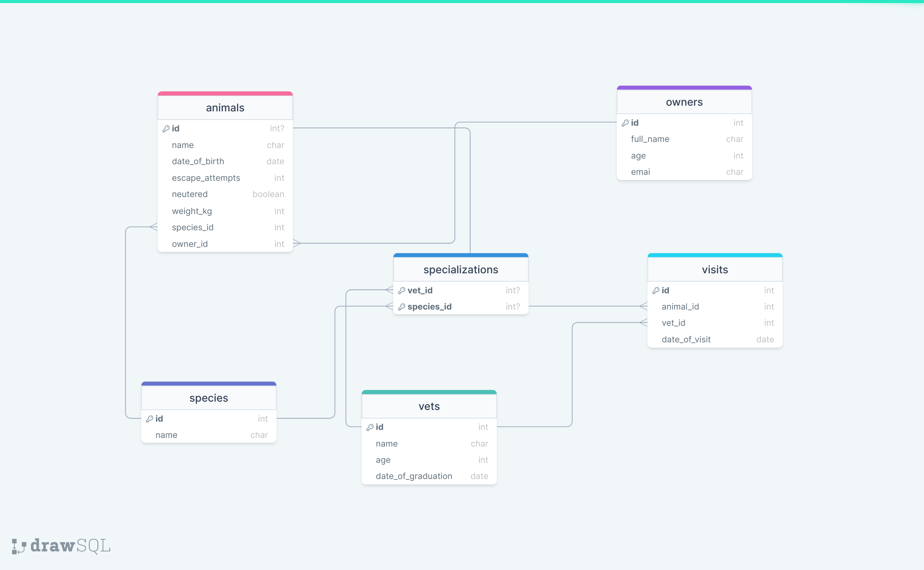
Task: Click key icon next to specializations vet_id
Action: point(402,291)
